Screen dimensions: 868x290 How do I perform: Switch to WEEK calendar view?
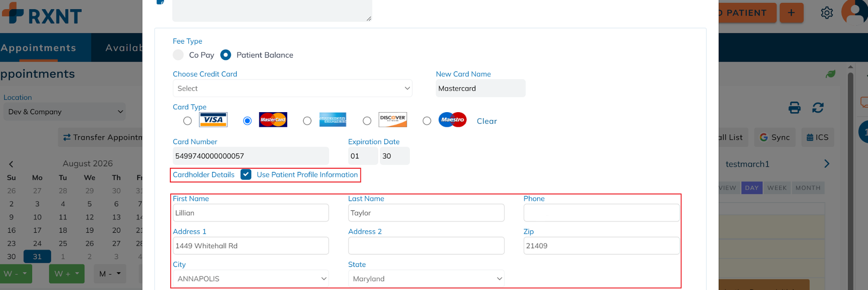pos(777,188)
